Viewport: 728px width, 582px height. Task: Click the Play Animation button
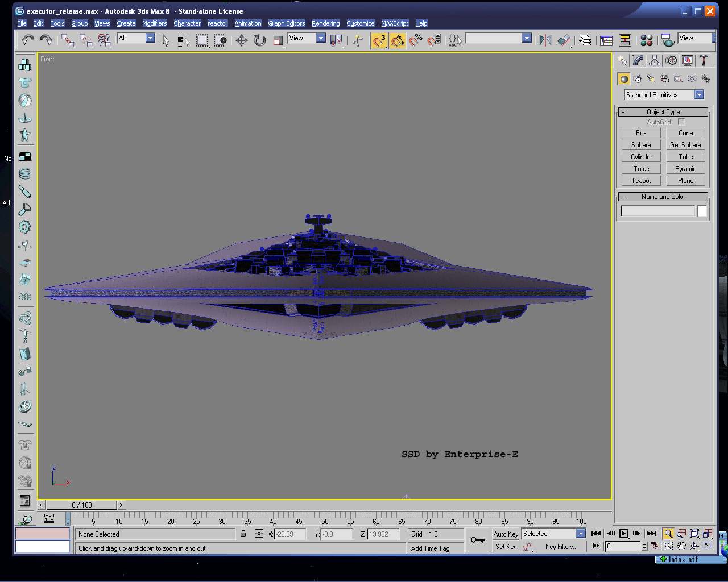pyautogui.click(x=624, y=534)
